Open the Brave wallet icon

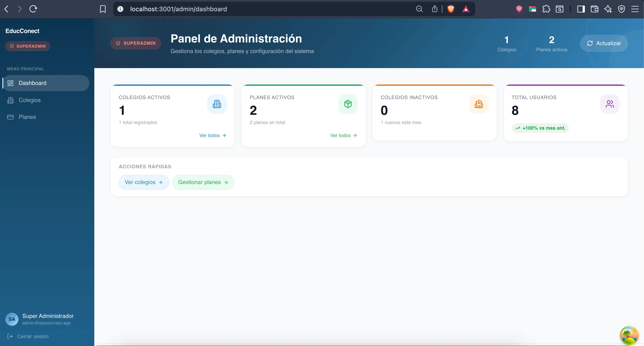(594, 9)
